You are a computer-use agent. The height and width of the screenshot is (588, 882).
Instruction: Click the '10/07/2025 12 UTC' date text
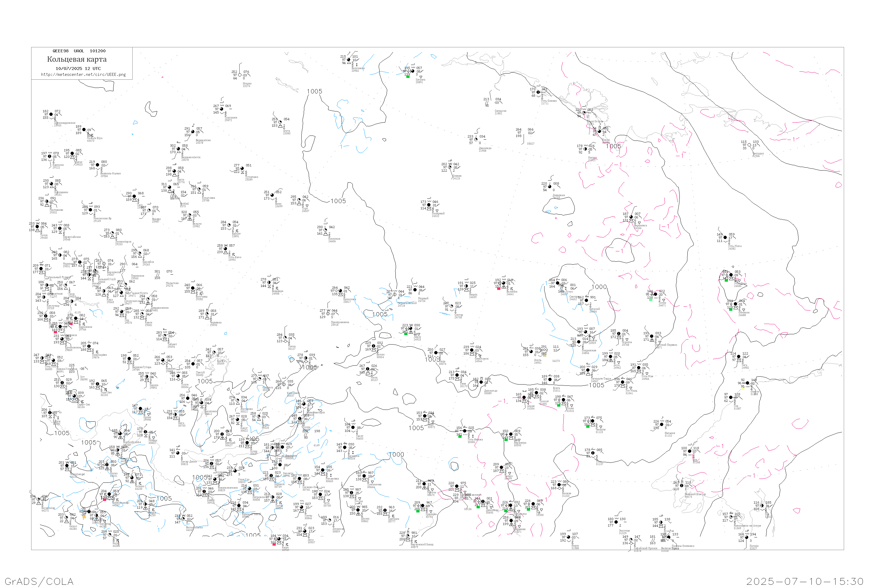pyautogui.click(x=78, y=69)
